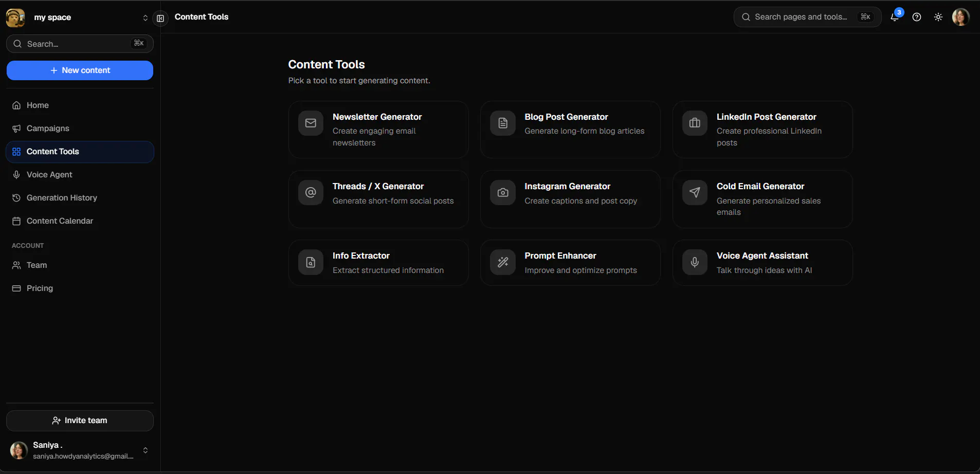The image size is (980, 474).
Task: Click the New content button
Action: point(80,70)
